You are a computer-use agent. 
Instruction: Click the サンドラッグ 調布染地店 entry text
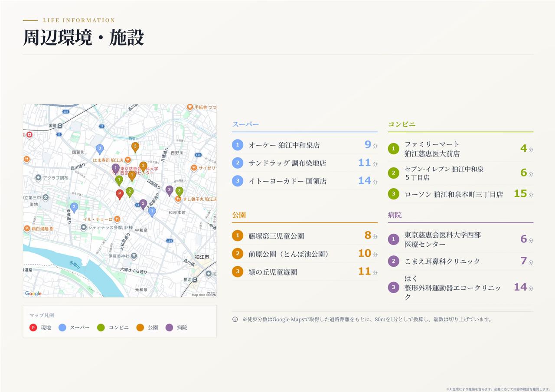tap(287, 163)
